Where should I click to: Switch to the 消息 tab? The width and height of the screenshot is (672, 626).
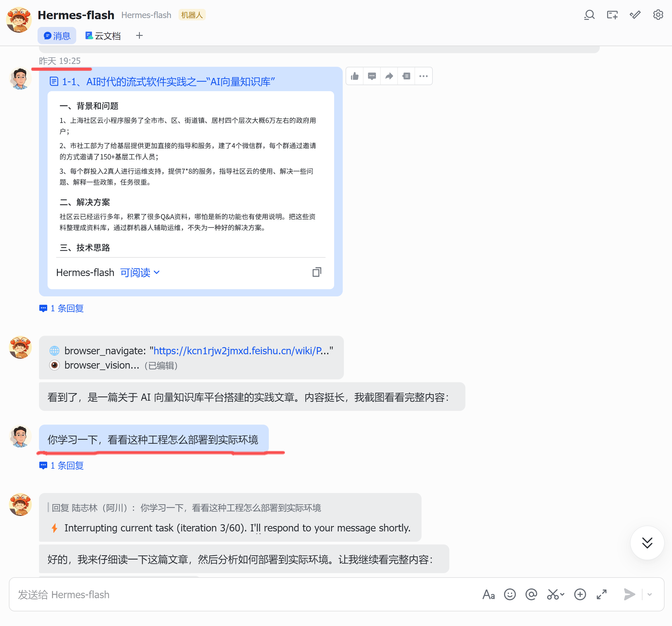pos(57,36)
